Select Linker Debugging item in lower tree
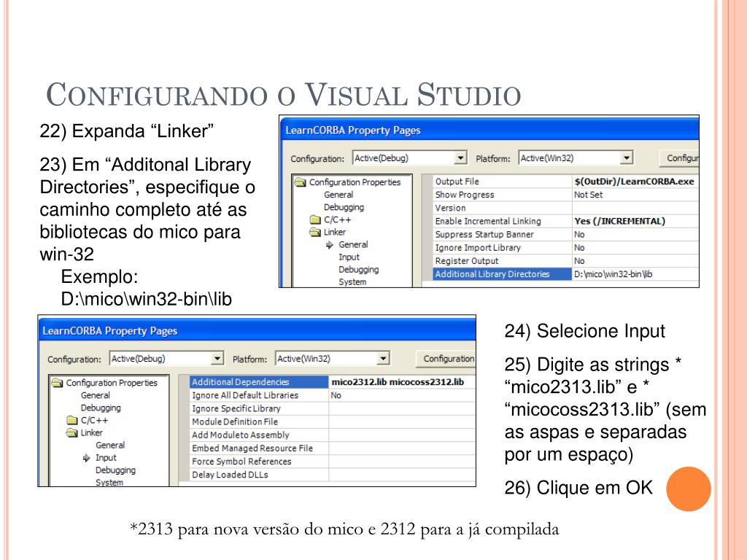Screen dimensions: 747x560 [115, 470]
